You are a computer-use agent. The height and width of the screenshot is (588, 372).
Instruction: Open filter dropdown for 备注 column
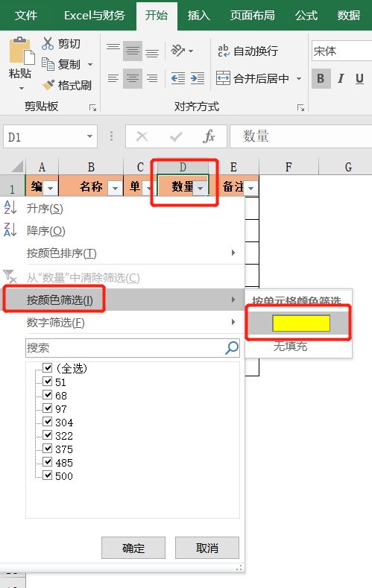click(251, 188)
